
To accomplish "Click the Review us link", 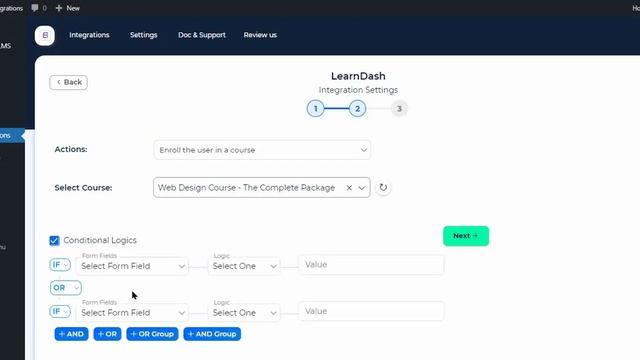I will pos(260,35).
